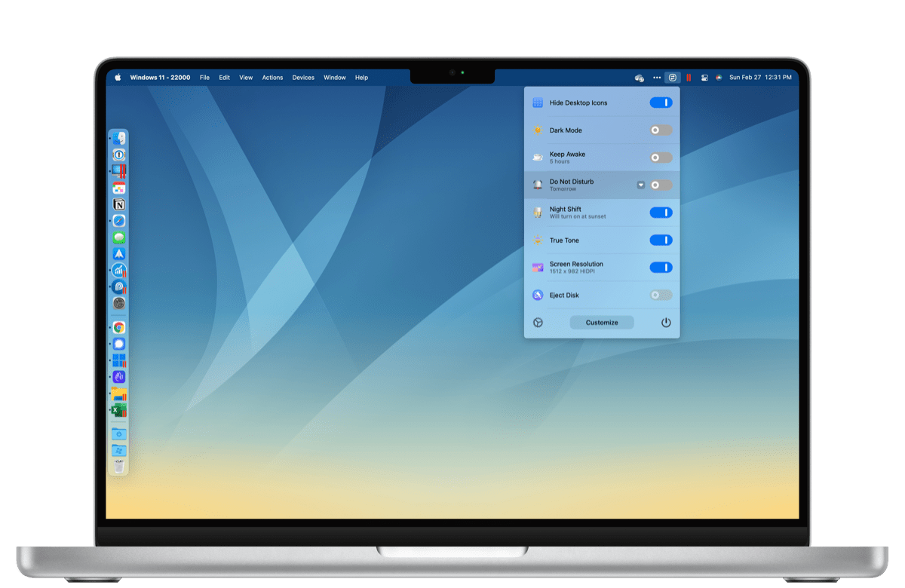Click the Night Shift lamp icon
This screenshot has height=588, width=905.
click(538, 213)
